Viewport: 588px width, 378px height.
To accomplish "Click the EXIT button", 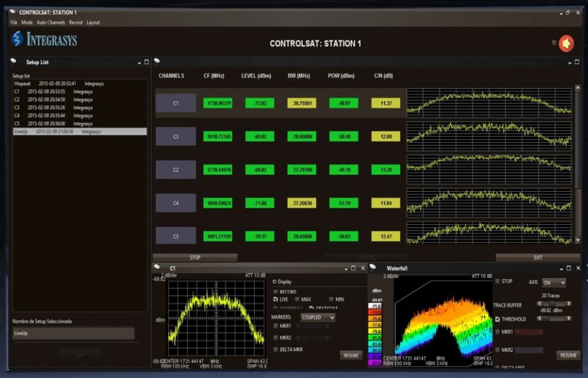I will pyautogui.click(x=538, y=257).
